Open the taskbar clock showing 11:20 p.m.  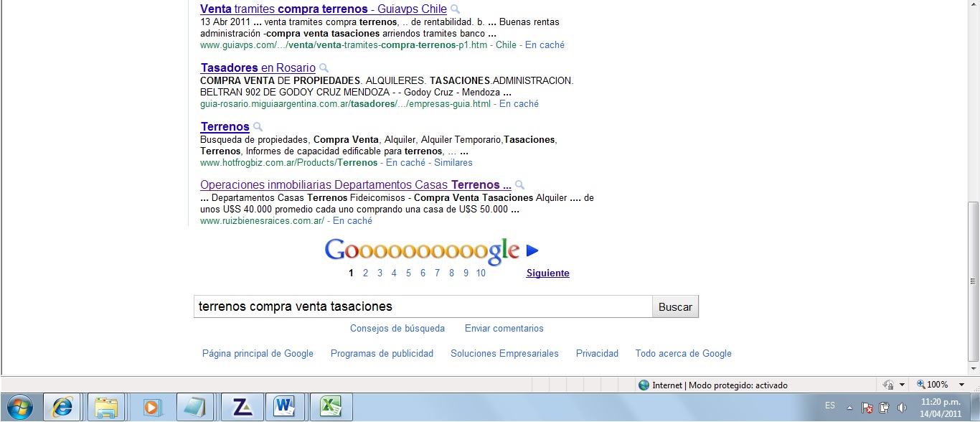pyautogui.click(x=941, y=407)
